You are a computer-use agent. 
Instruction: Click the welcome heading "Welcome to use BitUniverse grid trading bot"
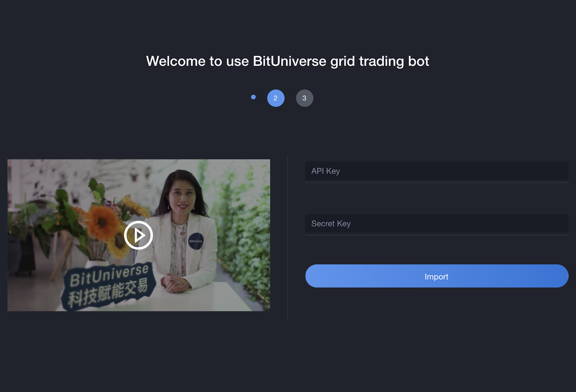(288, 61)
